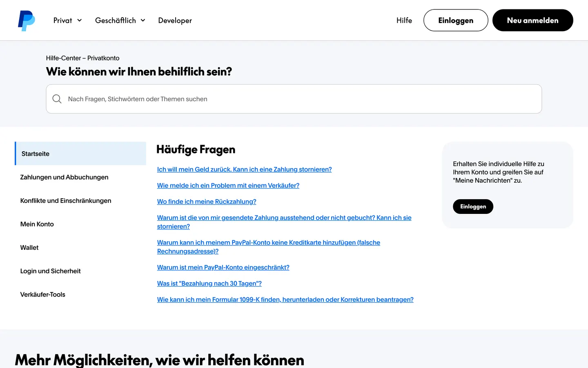Open the Developer menu item
This screenshot has height=368, width=588.
(175, 20)
